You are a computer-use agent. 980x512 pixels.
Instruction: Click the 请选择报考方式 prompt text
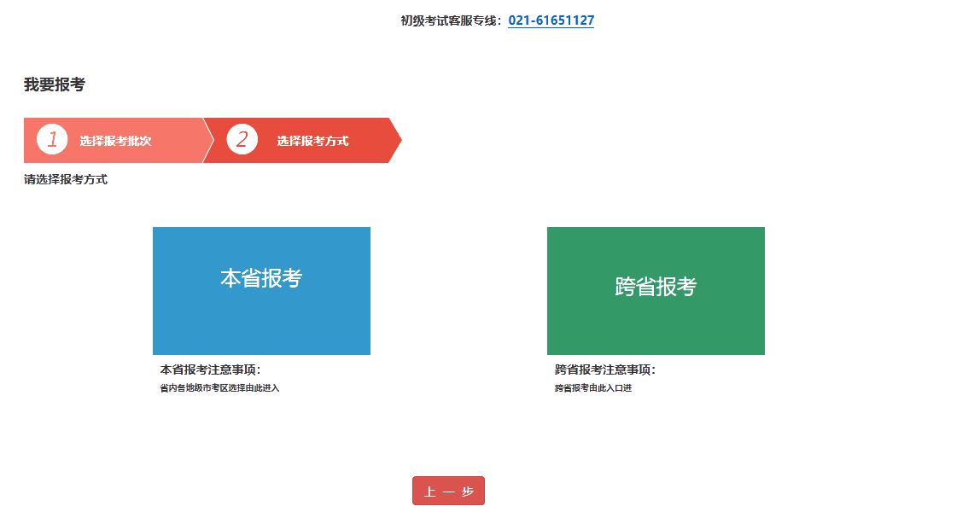tap(66, 179)
